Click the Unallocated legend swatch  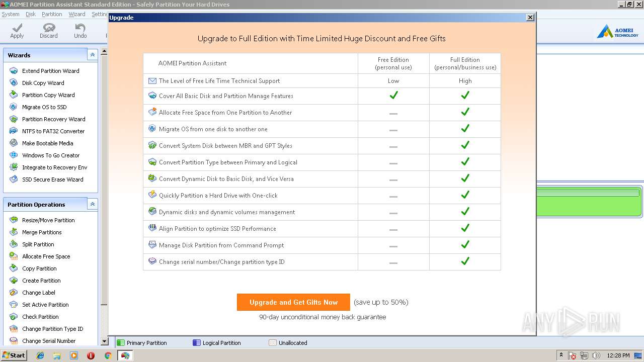pos(273,343)
